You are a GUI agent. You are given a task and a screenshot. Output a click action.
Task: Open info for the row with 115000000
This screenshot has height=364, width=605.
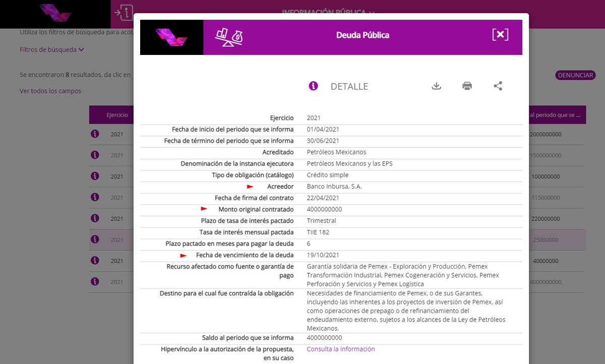(x=94, y=197)
